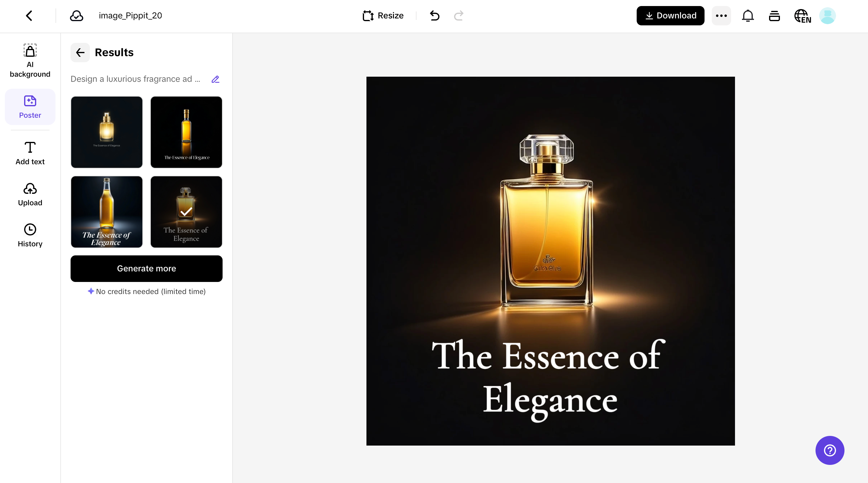Click the Generate more button
The height and width of the screenshot is (483, 868).
point(146,268)
